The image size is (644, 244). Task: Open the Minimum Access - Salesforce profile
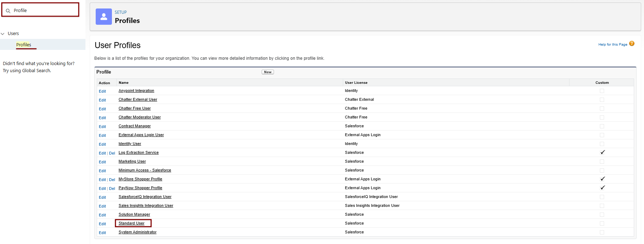click(x=145, y=170)
